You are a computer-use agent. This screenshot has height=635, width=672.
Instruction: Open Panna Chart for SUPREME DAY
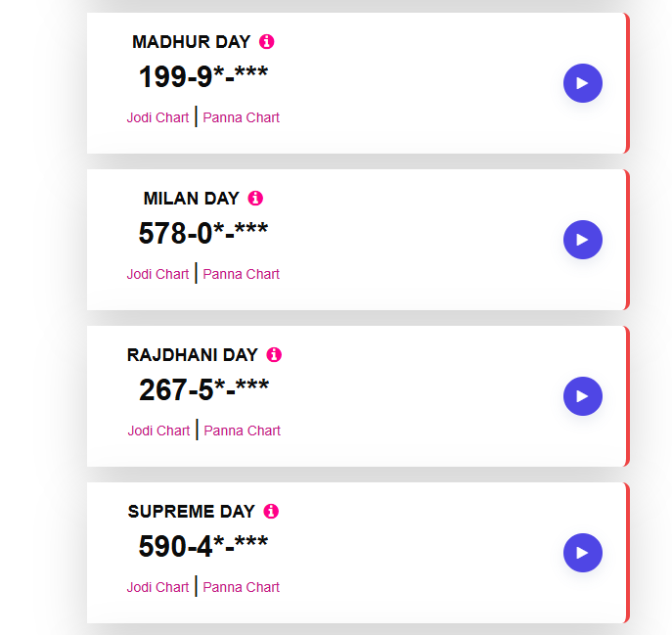pos(241,587)
